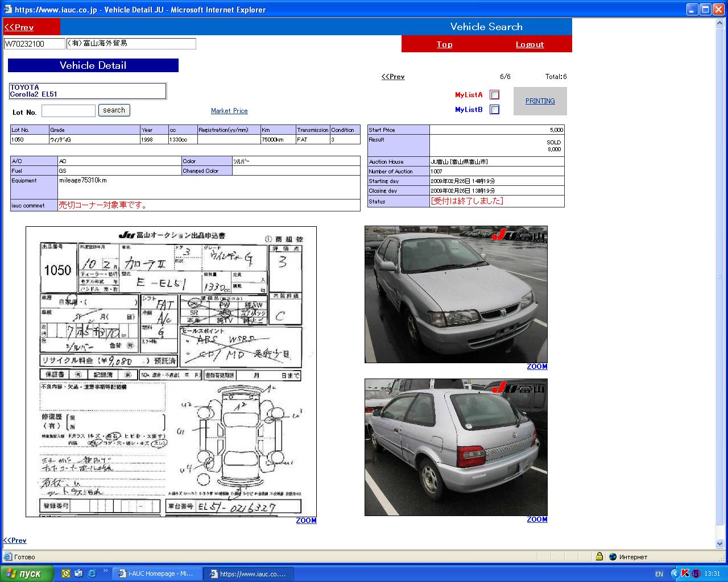Click the Vehicle Detail heading
This screenshot has width=728, height=582.
(x=93, y=65)
